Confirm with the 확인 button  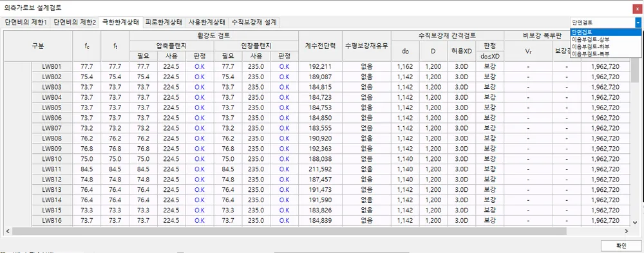click(621, 246)
